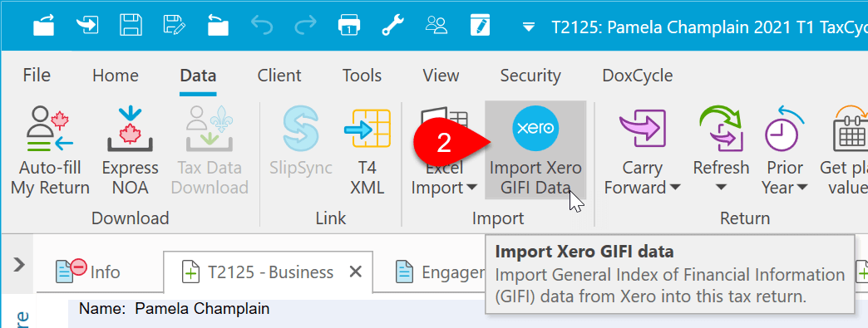Click the name text Pamela Champlain

202,309
